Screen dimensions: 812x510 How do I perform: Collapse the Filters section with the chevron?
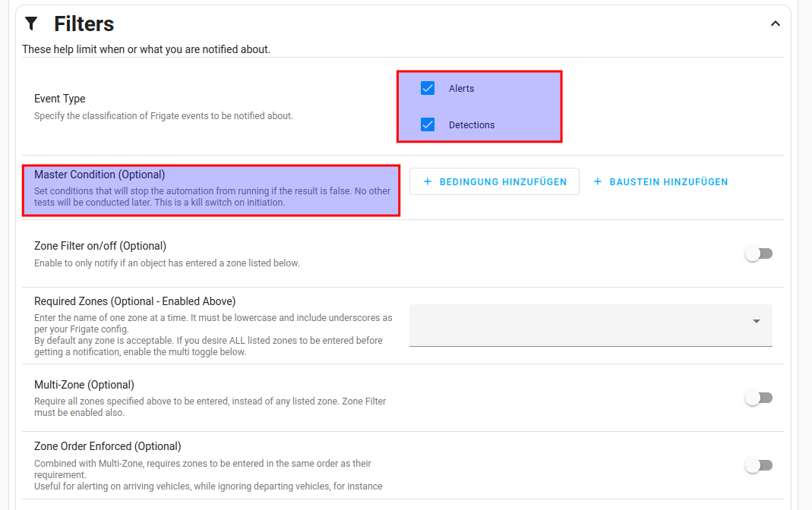775,24
